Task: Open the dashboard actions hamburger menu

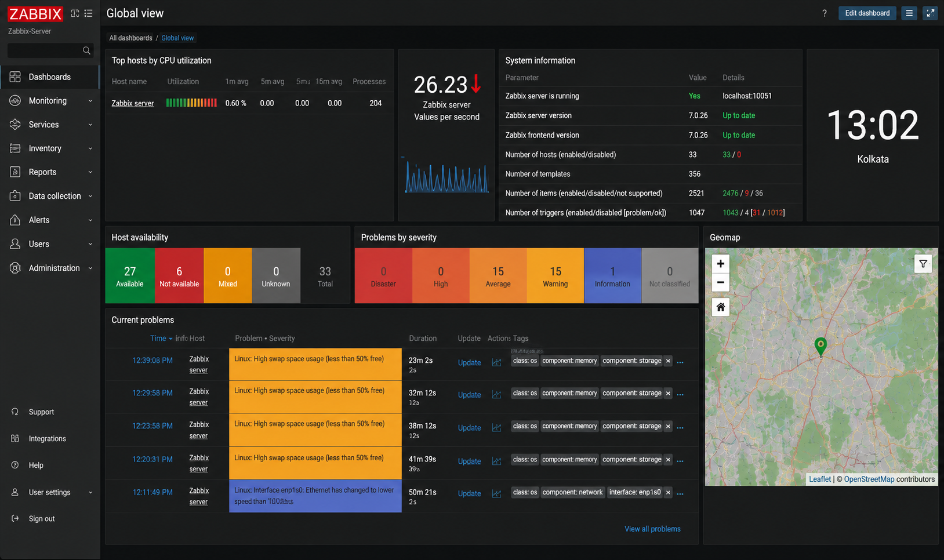Action: coord(909,13)
